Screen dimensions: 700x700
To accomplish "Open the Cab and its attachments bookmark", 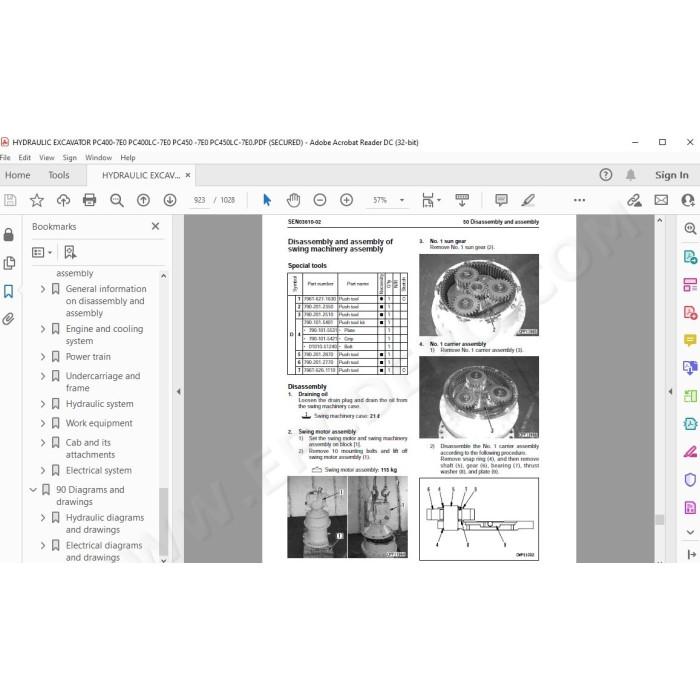I will (90, 449).
